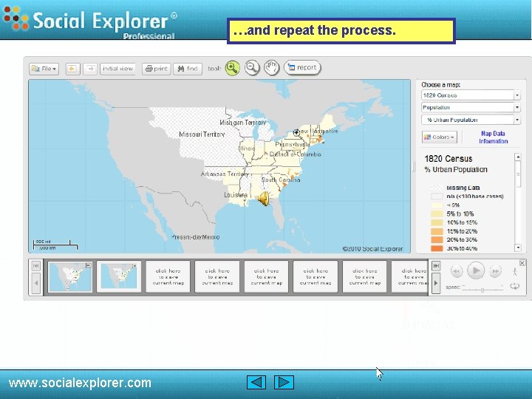Go to next tutorial page
The height and width of the screenshot is (399, 532).
click(x=284, y=383)
